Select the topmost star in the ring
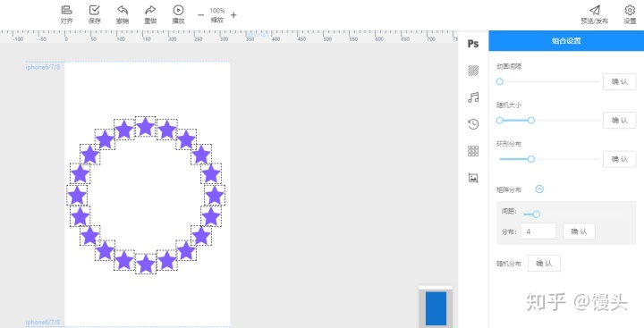 click(x=146, y=126)
